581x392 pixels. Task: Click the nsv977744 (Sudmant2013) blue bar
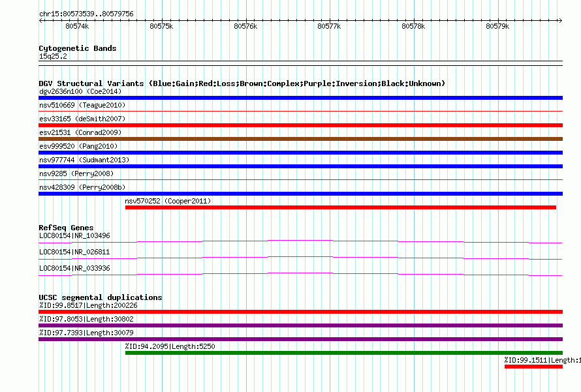click(x=300, y=166)
